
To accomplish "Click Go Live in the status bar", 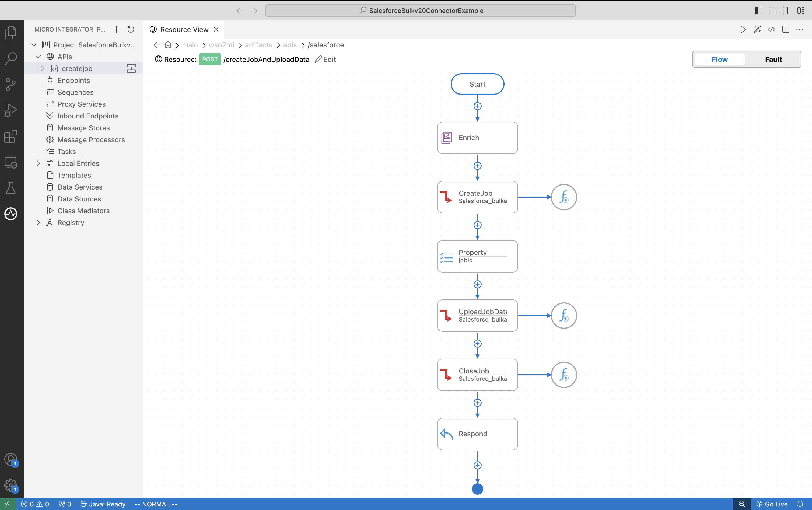I will tap(772, 504).
